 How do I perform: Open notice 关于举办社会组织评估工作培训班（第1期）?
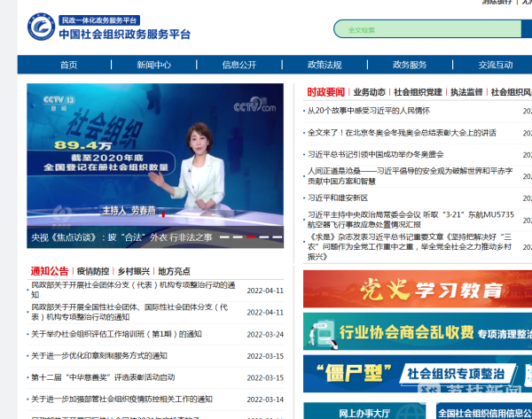point(116,334)
